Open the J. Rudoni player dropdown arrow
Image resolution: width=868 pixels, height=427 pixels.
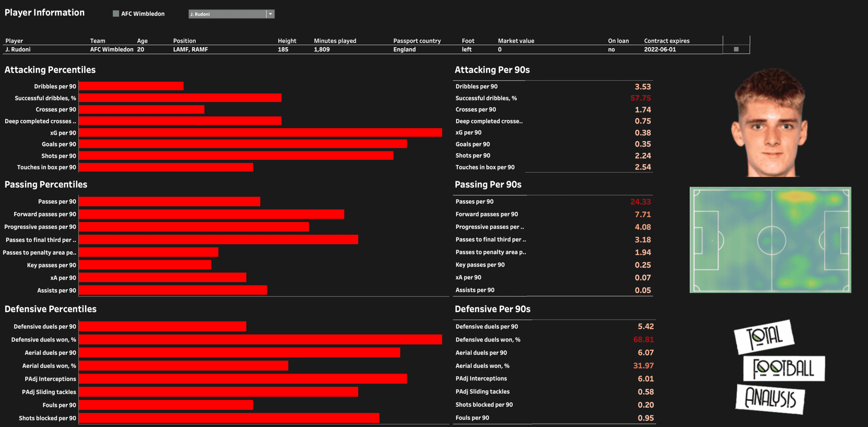point(270,14)
